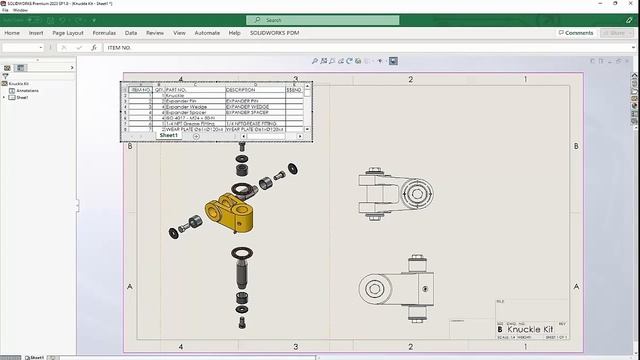The image size is (640, 360).
Task: Switch to the View ribbon tab
Action: pyautogui.click(x=179, y=33)
